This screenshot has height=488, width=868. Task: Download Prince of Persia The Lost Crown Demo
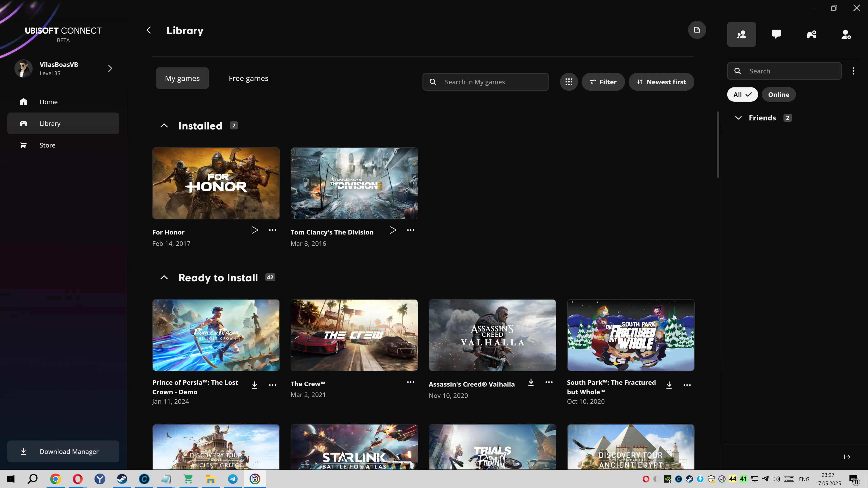pos(254,385)
